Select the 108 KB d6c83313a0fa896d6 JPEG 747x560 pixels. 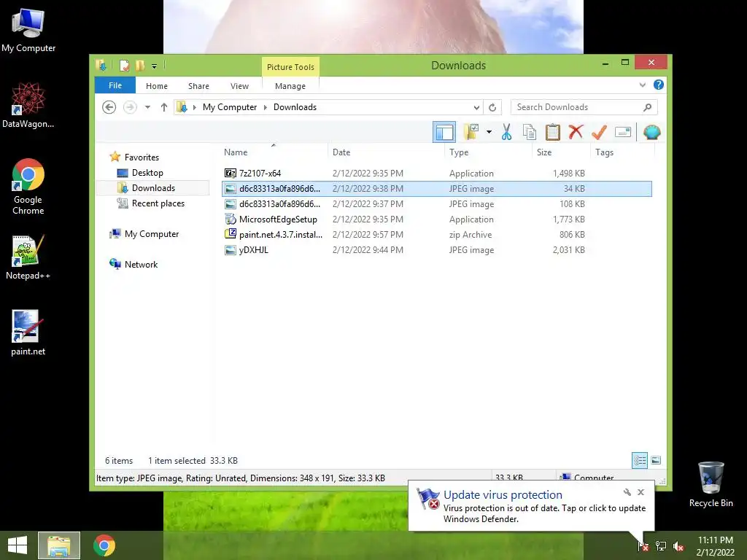[437, 204]
